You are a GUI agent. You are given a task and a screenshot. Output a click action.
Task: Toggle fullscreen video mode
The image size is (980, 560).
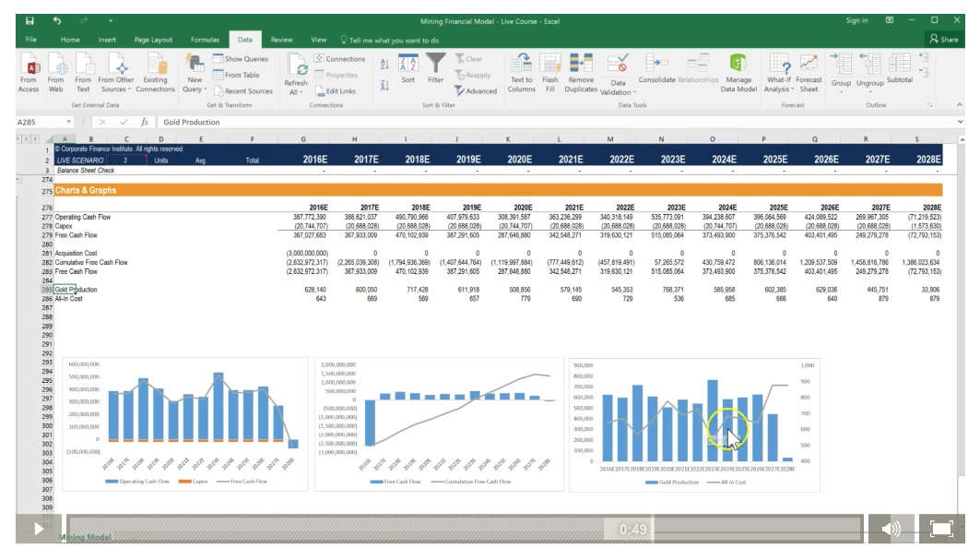pyautogui.click(x=941, y=529)
